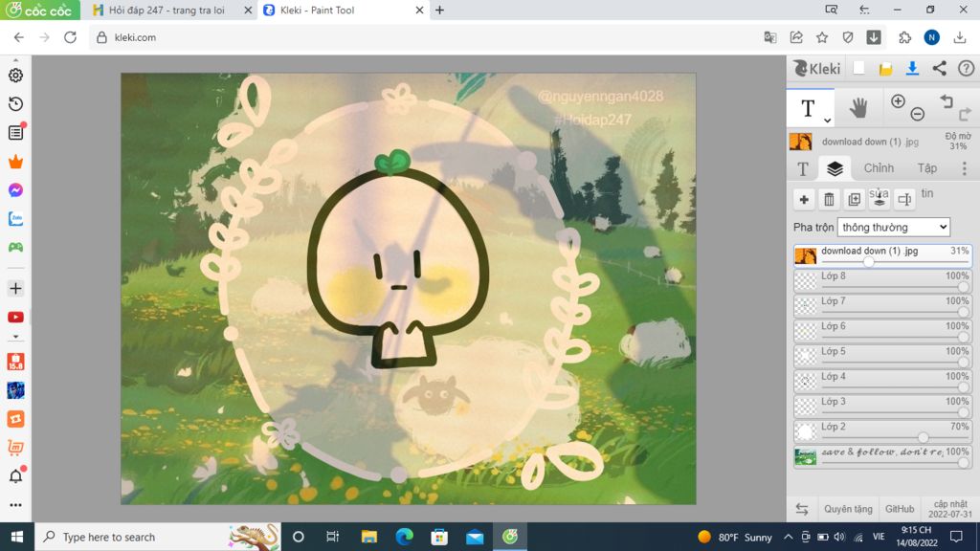The width and height of the screenshot is (980, 551).
Task: Expand the sidebar collapse arrow below YouTube
Action: pos(15,337)
